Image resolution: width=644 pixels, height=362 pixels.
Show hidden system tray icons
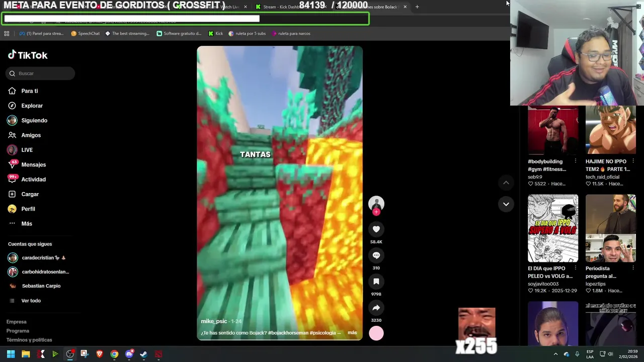click(x=555, y=354)
